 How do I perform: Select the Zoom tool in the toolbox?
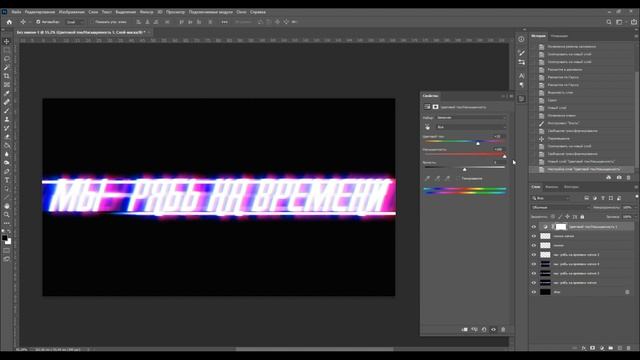click(7, 215)
